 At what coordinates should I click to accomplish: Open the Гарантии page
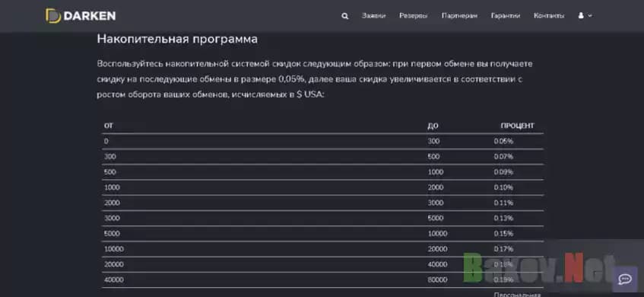point(505,16)
